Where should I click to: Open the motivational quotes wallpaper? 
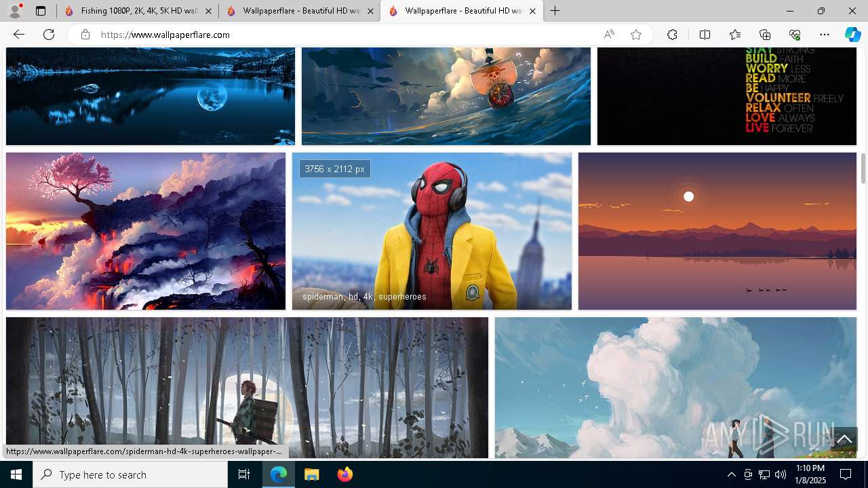(x=727, y=96)
